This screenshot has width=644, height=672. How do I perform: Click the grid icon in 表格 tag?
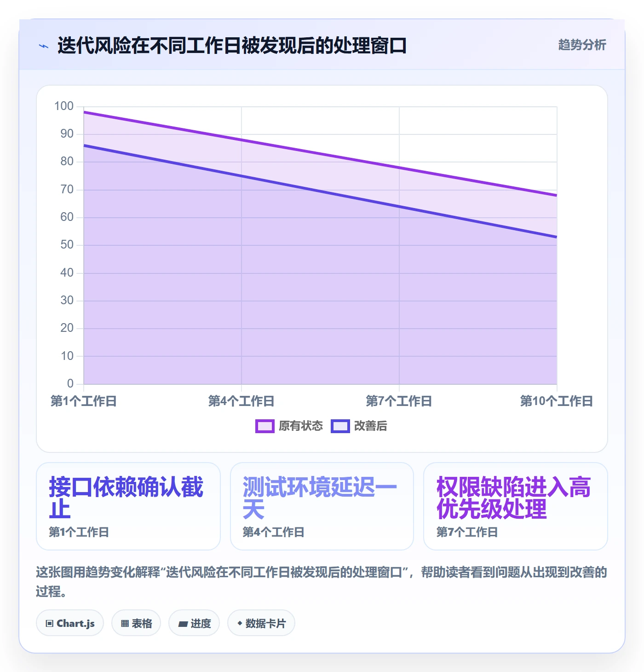tap(125, 624)
